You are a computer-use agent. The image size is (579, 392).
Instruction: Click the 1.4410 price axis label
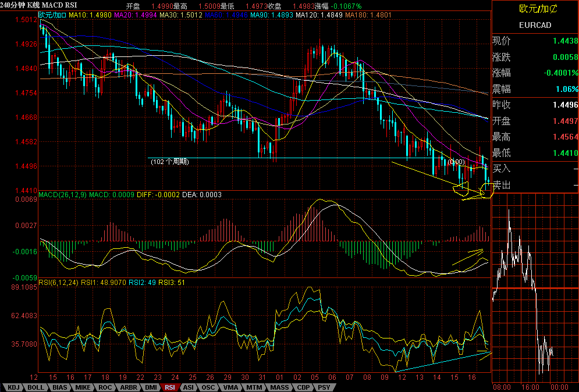click(26, 191)
